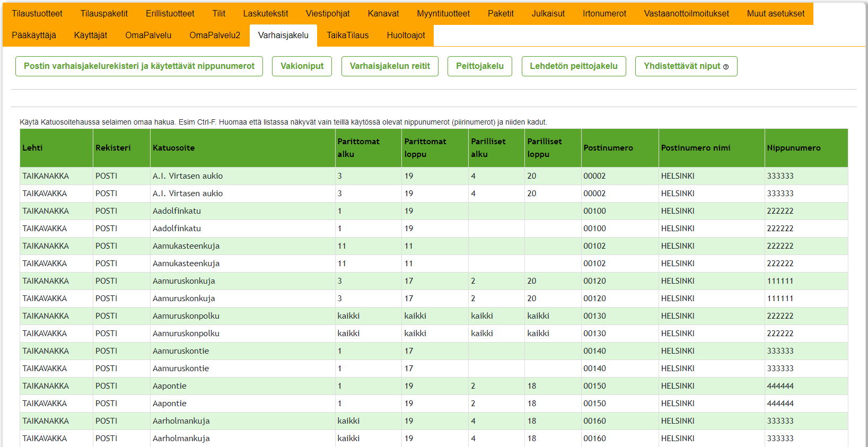Viewport: 868px width, 447px height.
Task: Click the Postinumero column header
Action: click(620, 148)
